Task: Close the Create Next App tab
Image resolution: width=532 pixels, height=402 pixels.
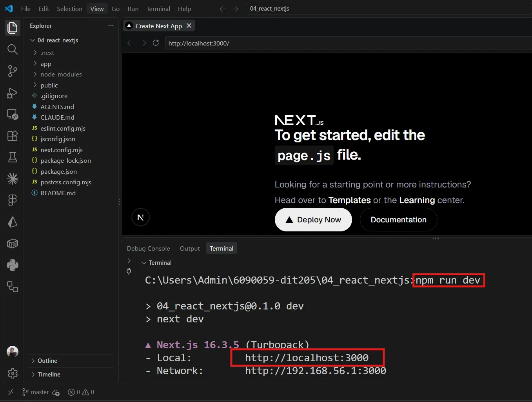Action: 189,25
